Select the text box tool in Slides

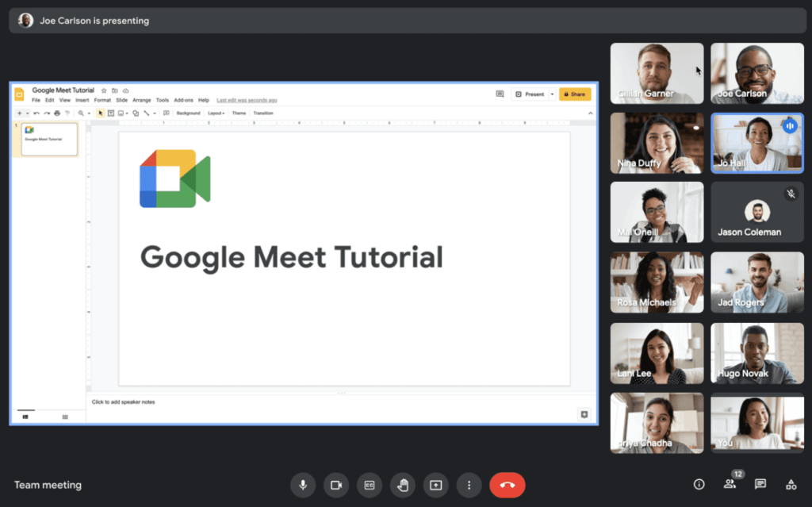tap(110, 113)
